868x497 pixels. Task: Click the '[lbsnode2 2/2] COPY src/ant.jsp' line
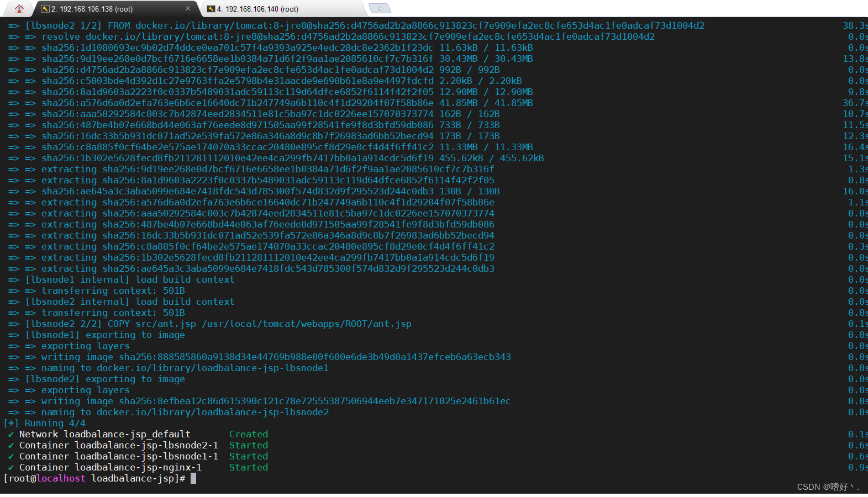coord(210,324)
